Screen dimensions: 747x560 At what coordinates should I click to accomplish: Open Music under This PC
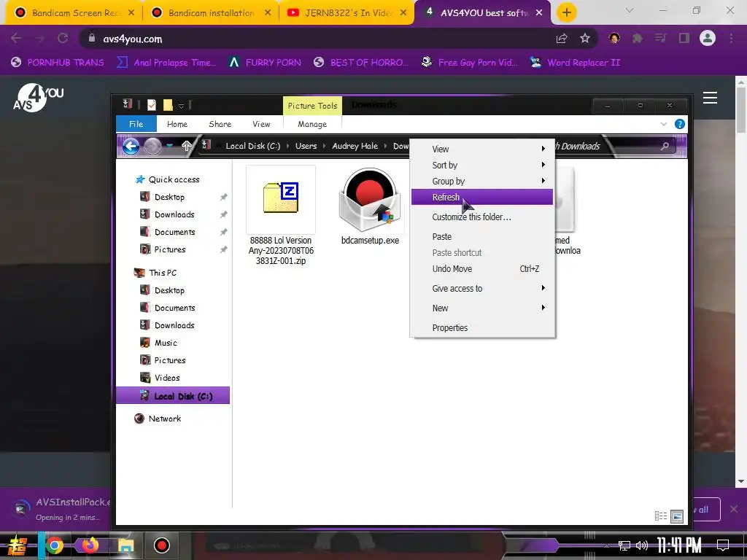pos(166,343)
